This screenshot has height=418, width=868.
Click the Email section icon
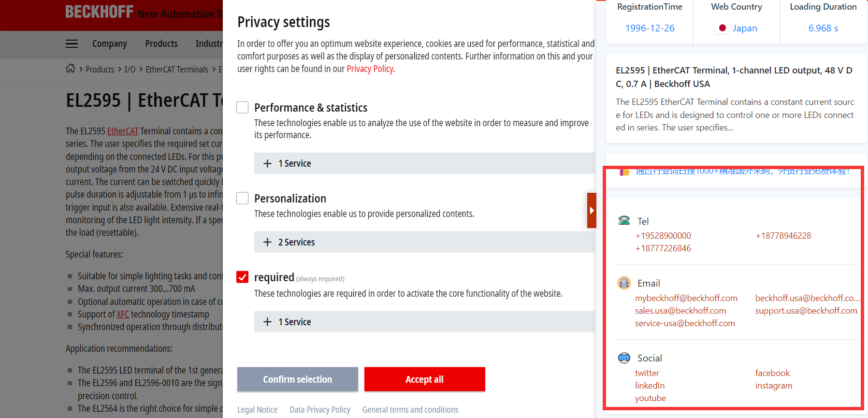tap(624, 283)
